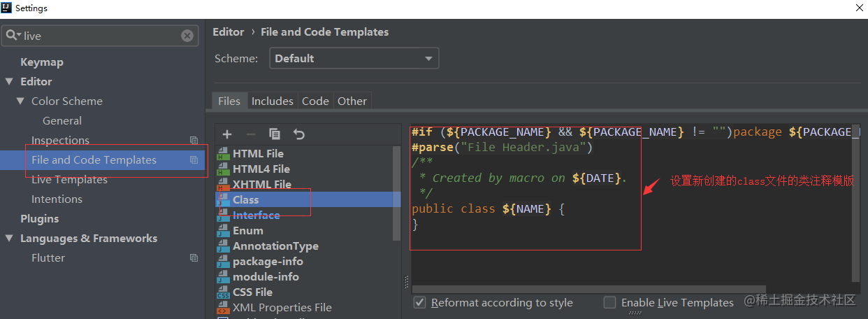Click the package-info template icon
The width and height of the screenshot is (868, 319).
tap(224, 262)
